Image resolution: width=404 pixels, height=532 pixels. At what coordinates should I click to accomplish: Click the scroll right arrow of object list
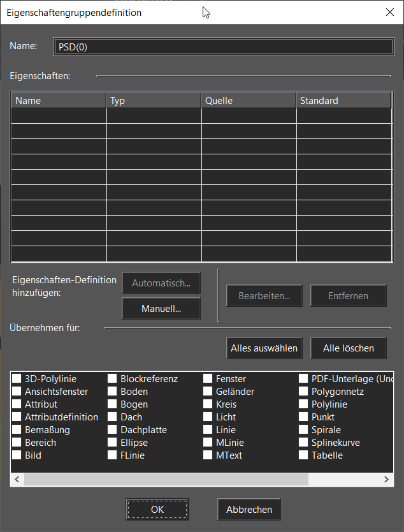387,479
